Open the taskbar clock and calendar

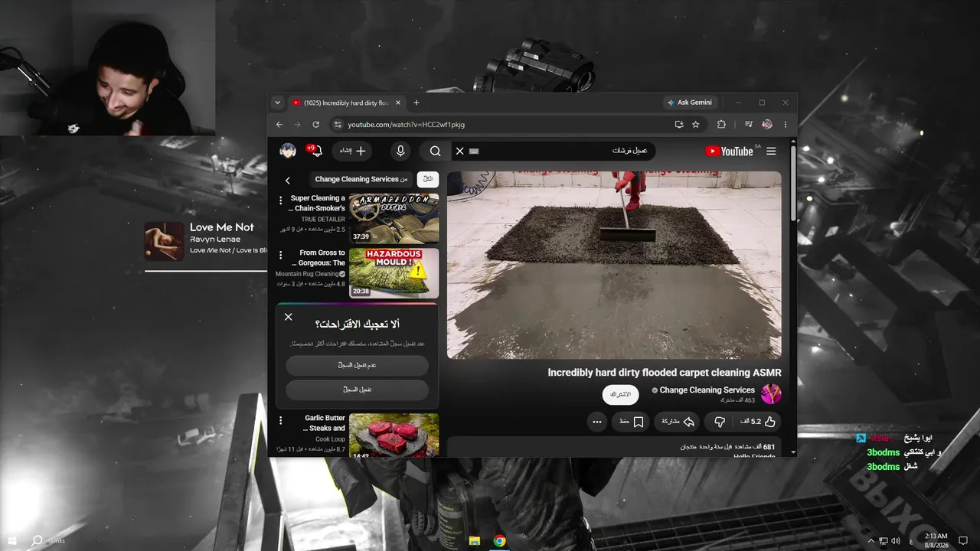936,541
